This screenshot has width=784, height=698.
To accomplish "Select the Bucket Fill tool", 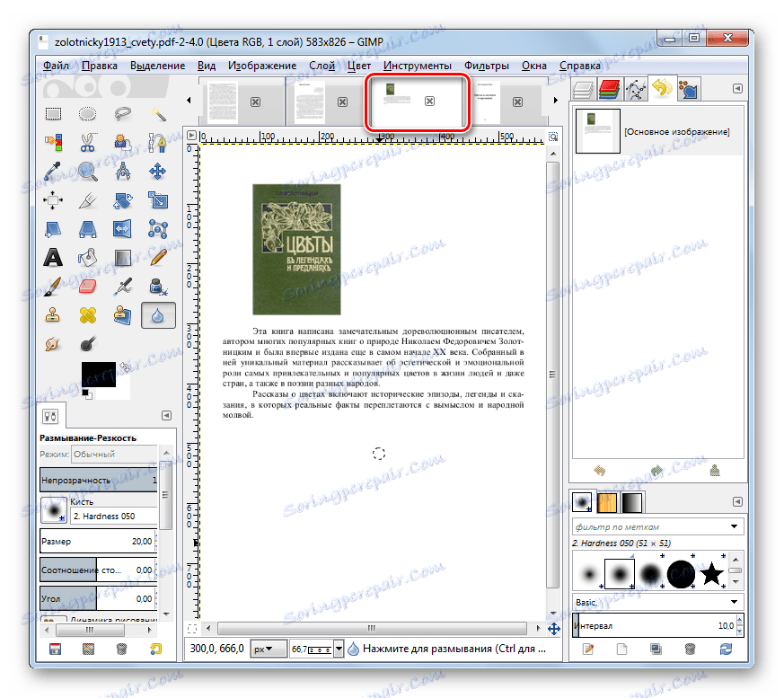I will click(87, 258).
